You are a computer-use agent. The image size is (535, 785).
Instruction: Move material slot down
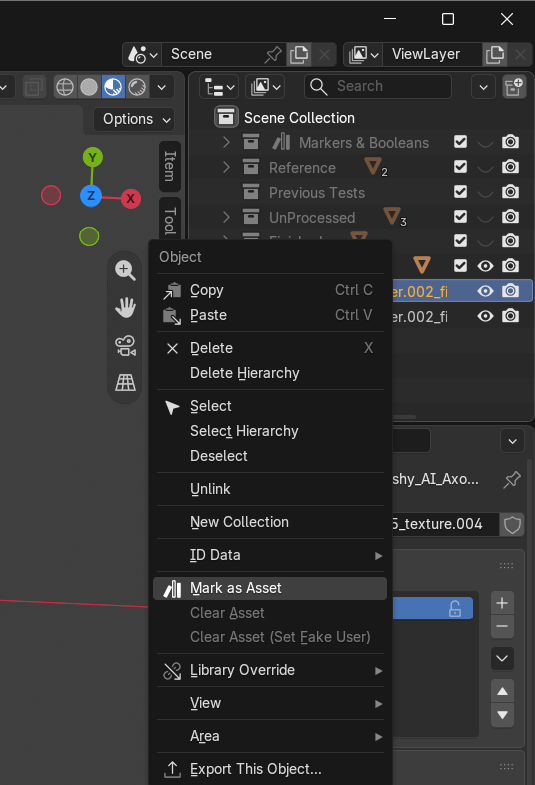pyautogui.click(x=502, y=715)
